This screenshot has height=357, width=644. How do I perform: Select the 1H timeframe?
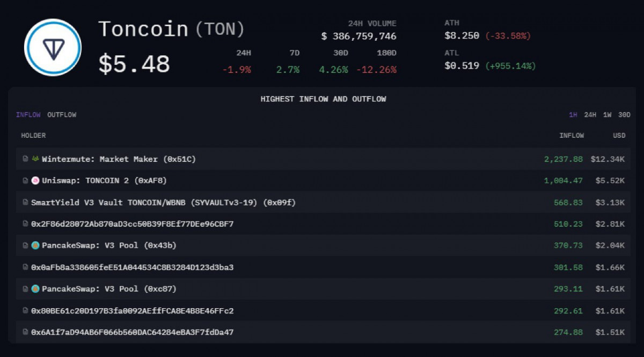573,115
